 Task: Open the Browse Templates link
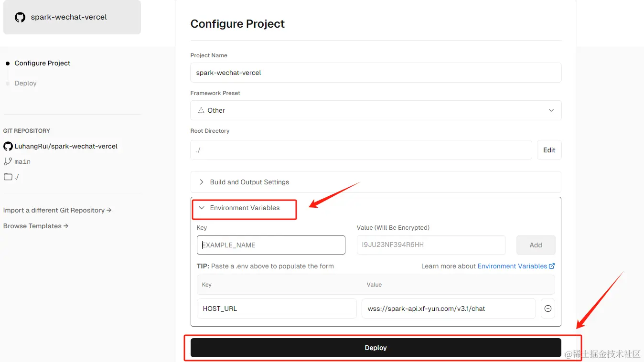coord(36,226)
